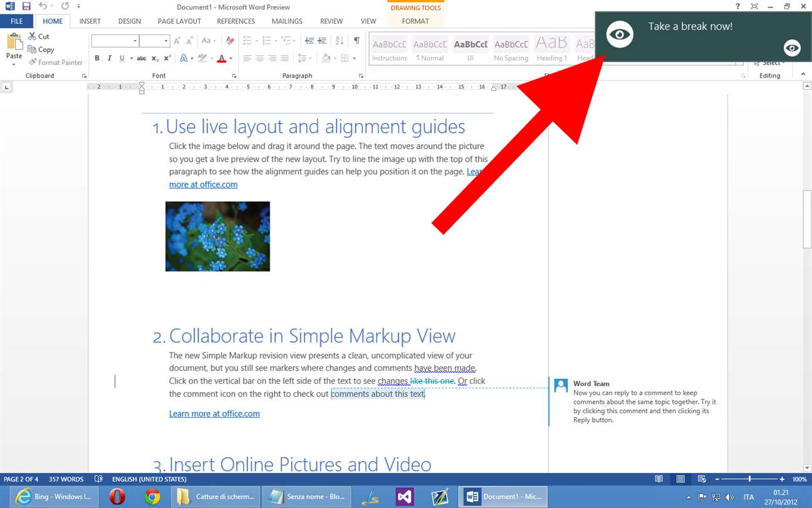Viewport: 812px width, 508px height.
Task: Apply the No Spacing style
Action: [x=511, y=50]
